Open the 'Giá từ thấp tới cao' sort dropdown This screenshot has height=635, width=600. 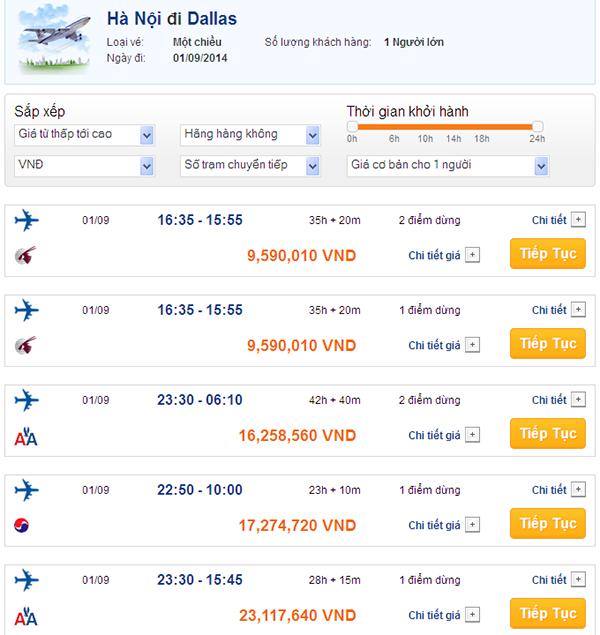click(x=147, y=135)
